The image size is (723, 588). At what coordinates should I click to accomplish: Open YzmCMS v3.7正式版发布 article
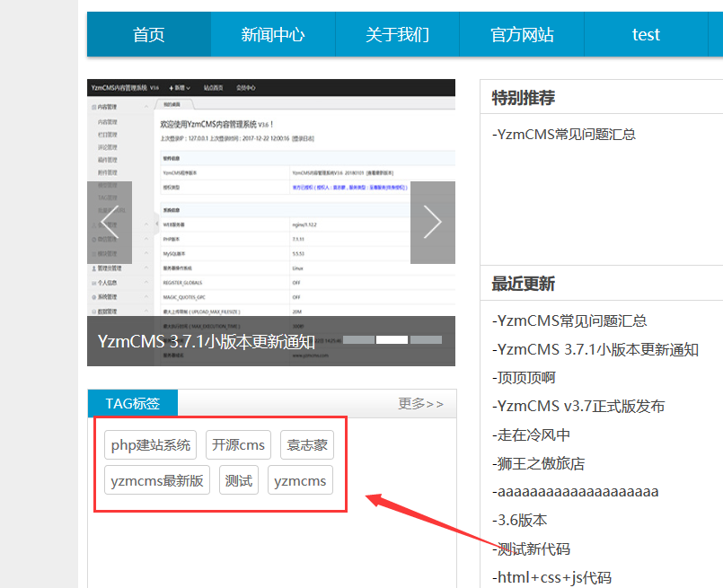point(578,406)
